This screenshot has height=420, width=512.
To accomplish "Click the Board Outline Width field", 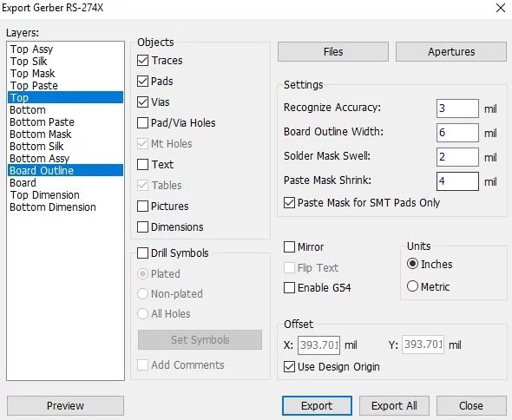I will tap(457, 133).
